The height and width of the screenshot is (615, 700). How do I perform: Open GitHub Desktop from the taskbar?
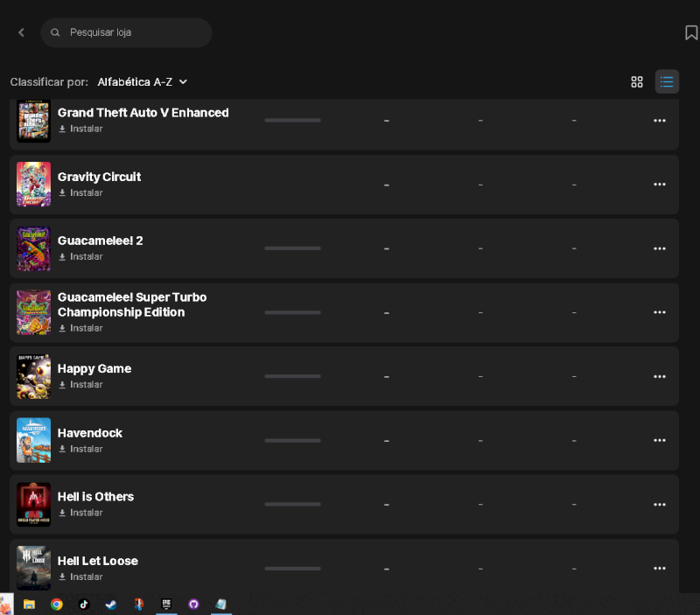tap(193, 605)
